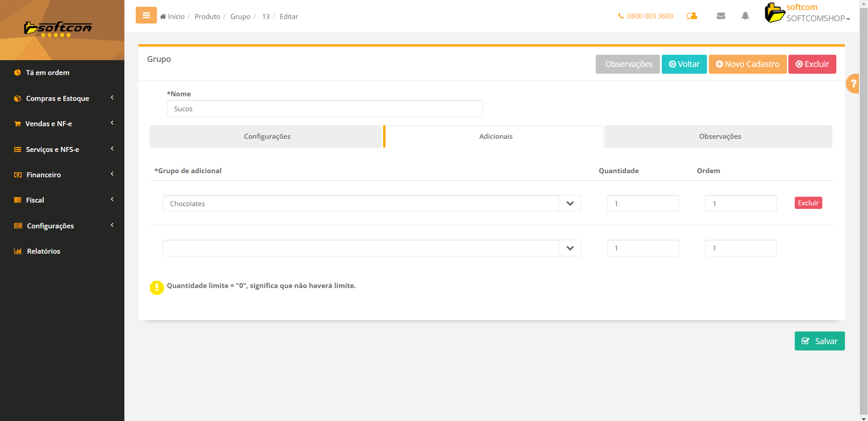The height and width of the screenshot is (421, 868).
Task: Click the yellow warning exclamation icon
Action: tap(157, 287)
